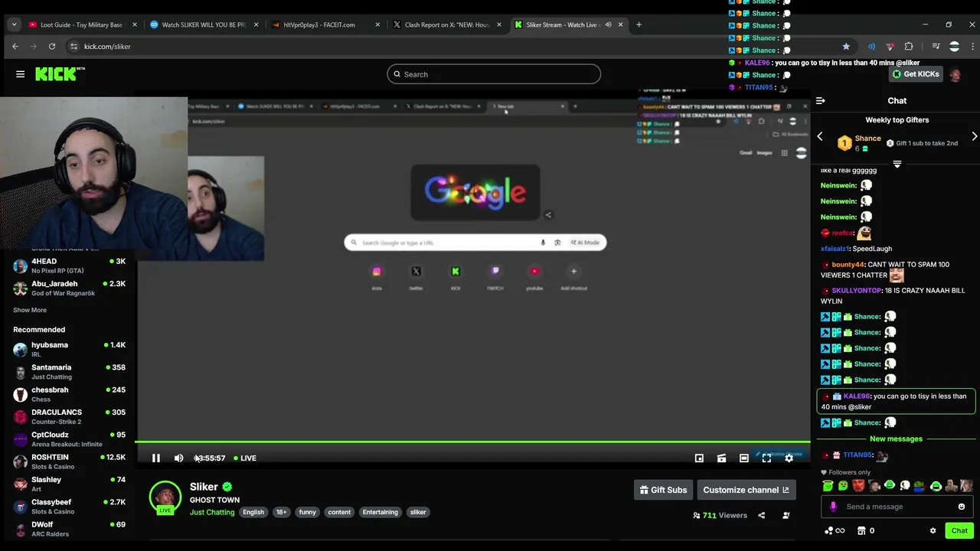Collapse the chat panel

[x=821, y=100]
